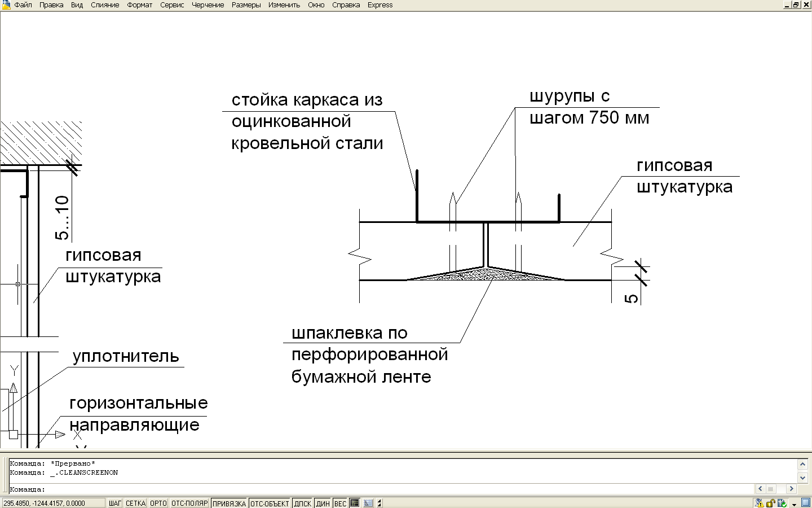
Task: Click the yellow padlock toolbar lock icon
Action: coord(770,503)
